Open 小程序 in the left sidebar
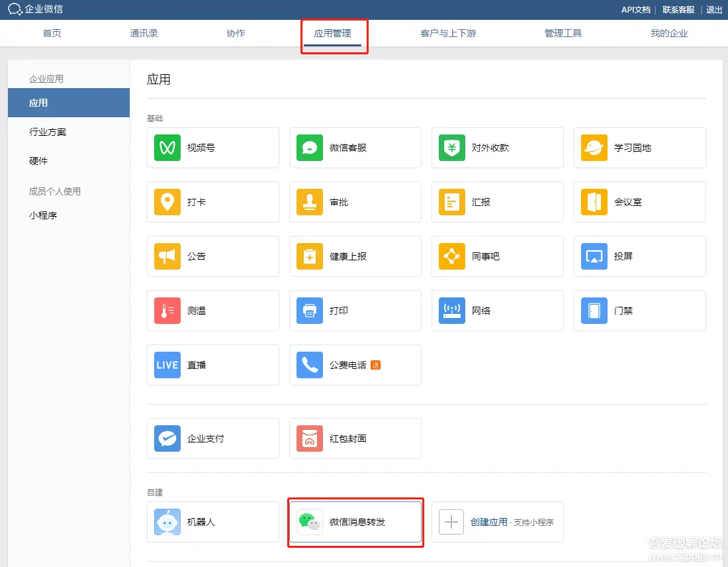 43,215
